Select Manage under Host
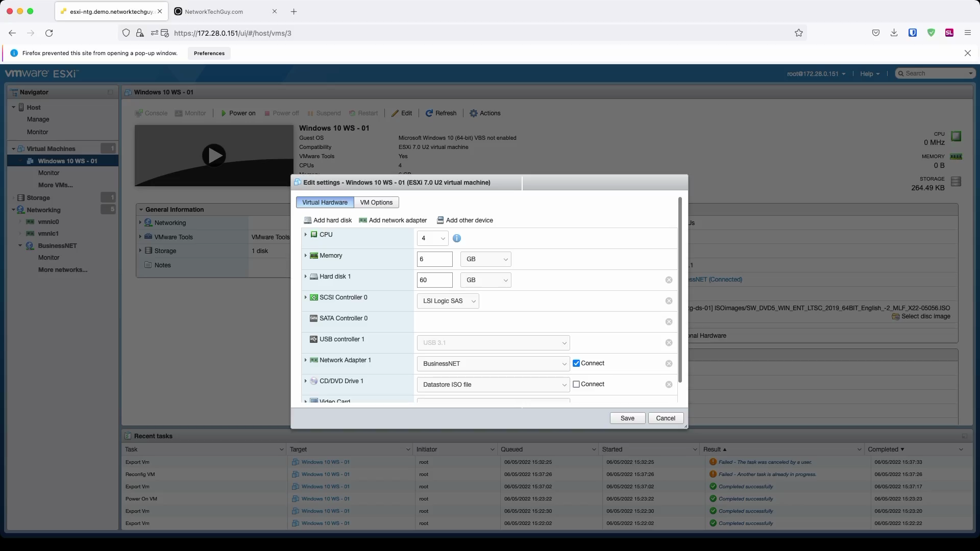The image size is (980, 551). (38, 119)
